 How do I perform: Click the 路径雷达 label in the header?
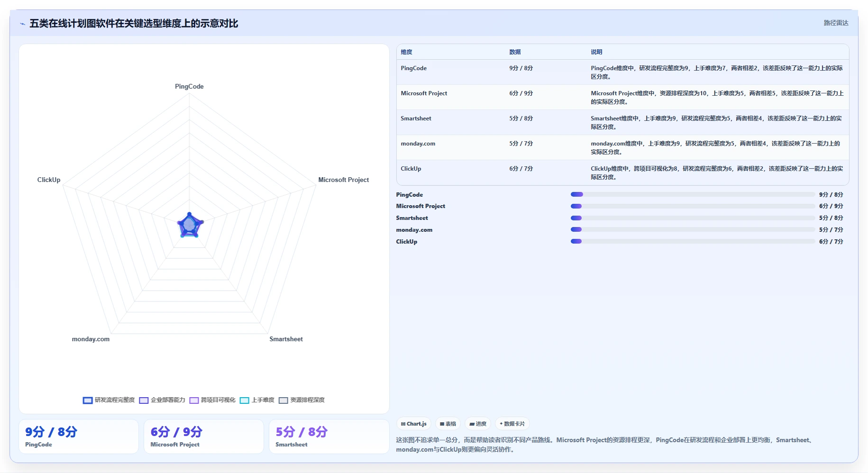coord(836,23)
